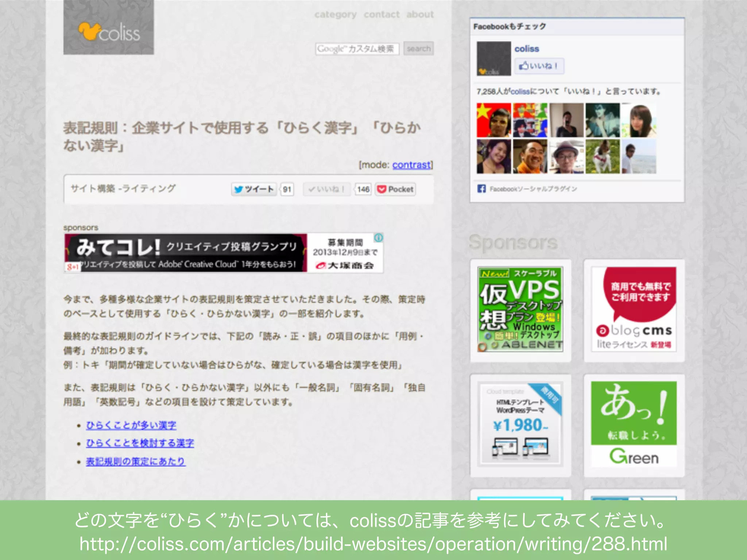747x560 pixels.
Task: Click the like count 146 bubble
Action: click(x=363, y=190)
